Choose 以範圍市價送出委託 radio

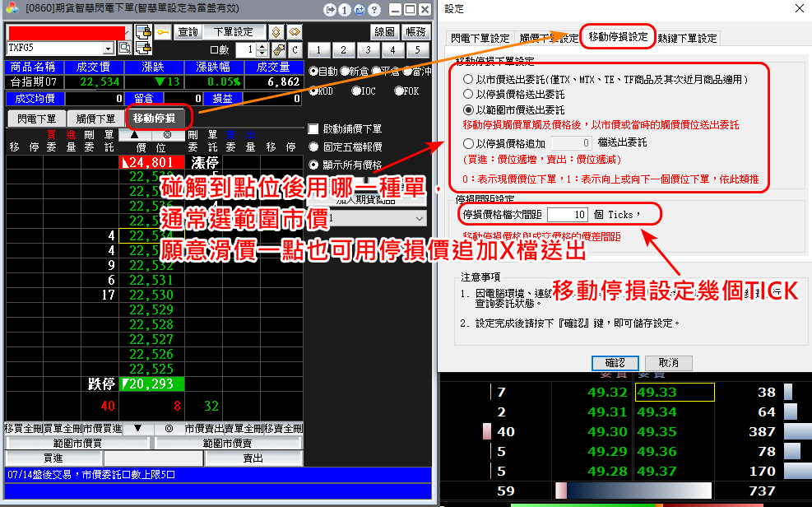pos(468,109)
